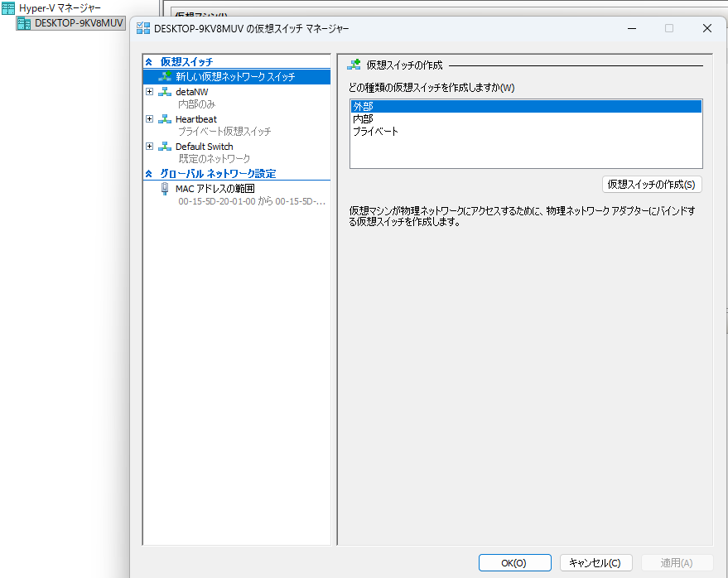Confirm with the OK(O) button

tap(514, 563)
